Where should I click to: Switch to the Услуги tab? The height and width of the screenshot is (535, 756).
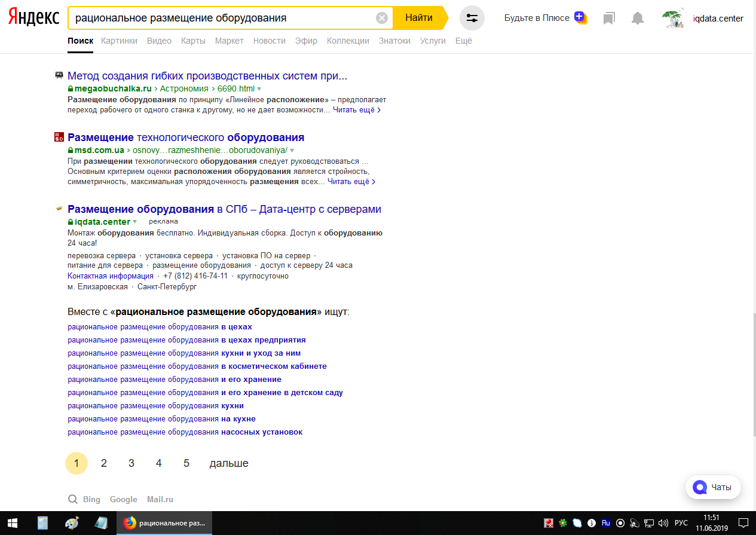point(433,41)
